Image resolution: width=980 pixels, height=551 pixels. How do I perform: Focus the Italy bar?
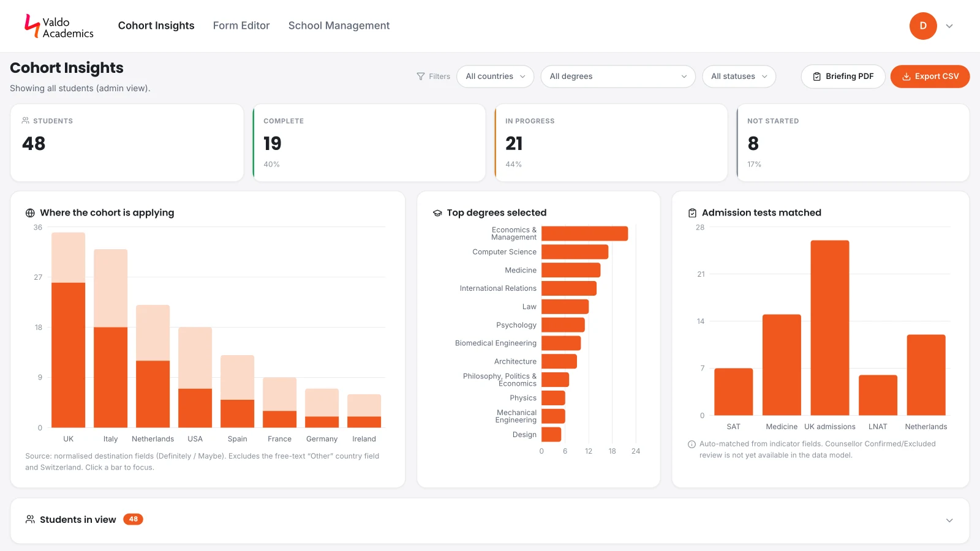[110, 338]
